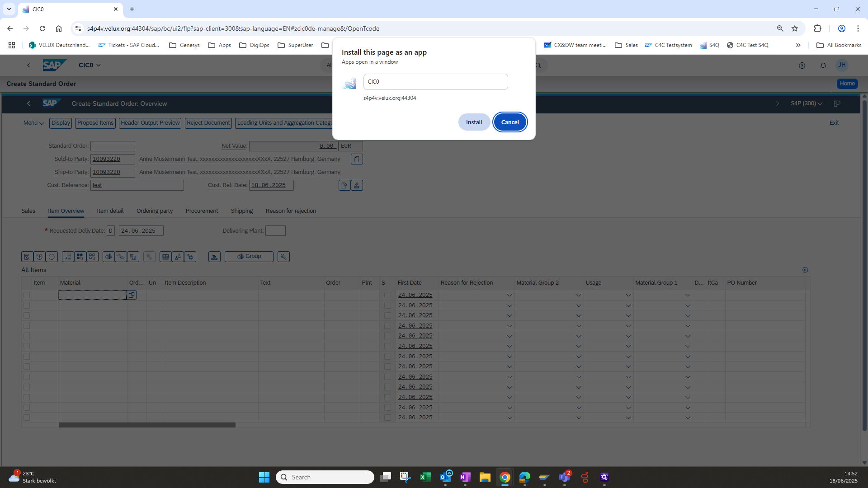868x488 pixels.
Task: Open first row Reason for Rejection dropdown
Action: coord(509,296)
